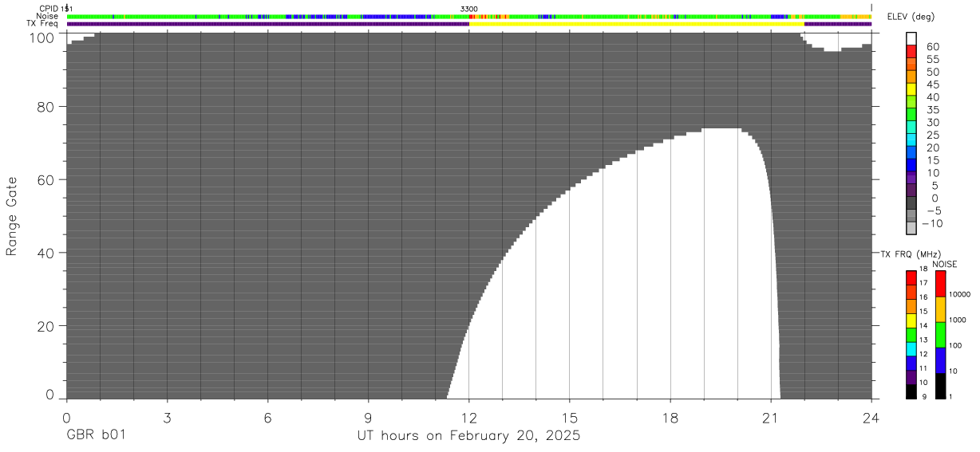Pick the cyan segment of TX FRQ bar

click(911, 348)
